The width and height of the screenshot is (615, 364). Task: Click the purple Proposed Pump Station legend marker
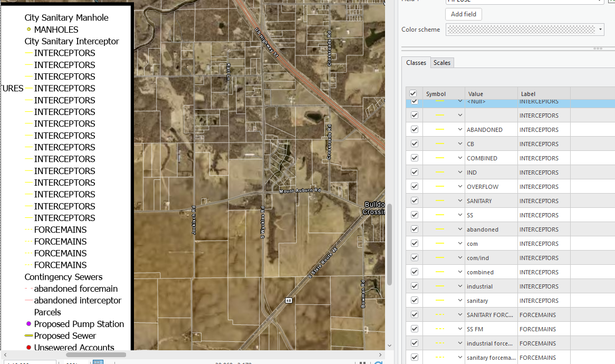pos(28,323)
